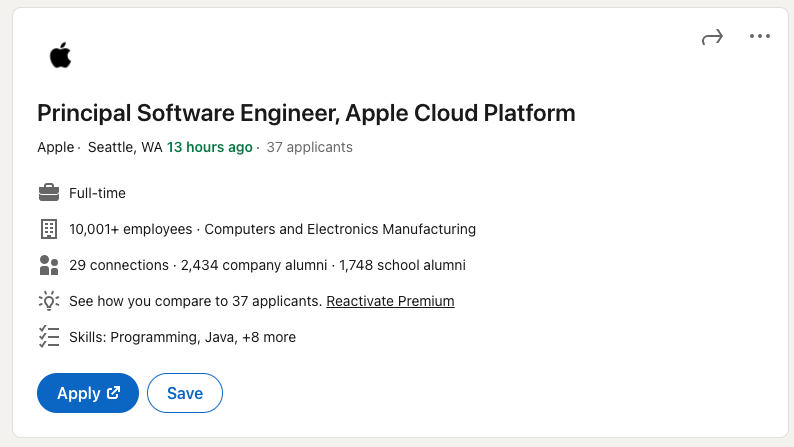Select the 'Full-time' job type text
The width and height of the screenshot is (794, 447).
tap(97, 193)
